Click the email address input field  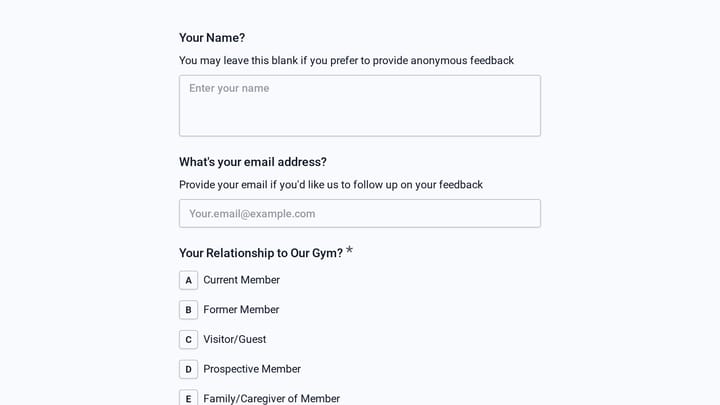point(360,214)
